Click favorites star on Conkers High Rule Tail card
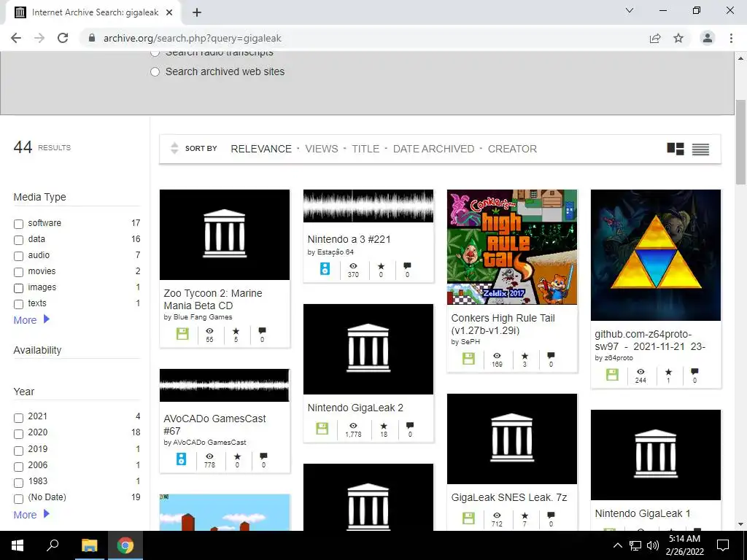 pyautogui.click(x=525, y=356)
